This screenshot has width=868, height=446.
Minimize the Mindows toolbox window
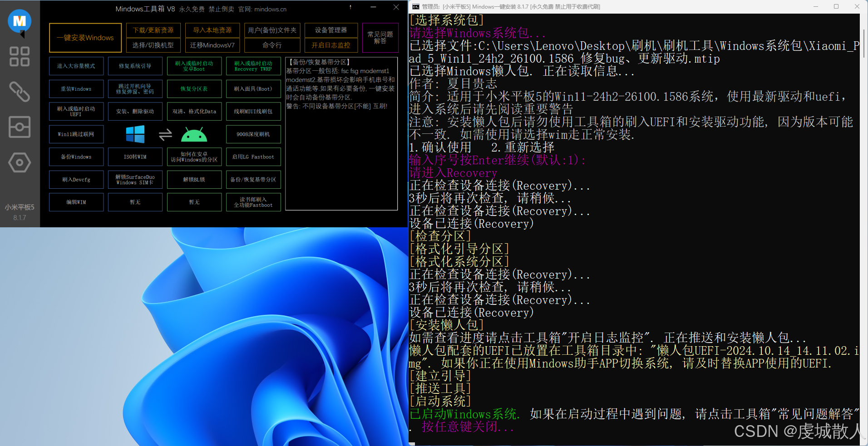click(373, 7)
